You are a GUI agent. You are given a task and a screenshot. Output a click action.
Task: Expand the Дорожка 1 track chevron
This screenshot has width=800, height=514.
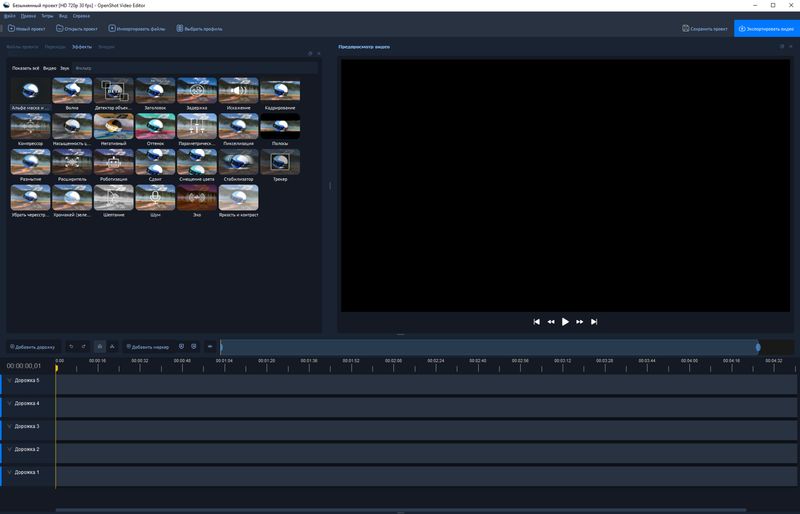click(9, 472)
